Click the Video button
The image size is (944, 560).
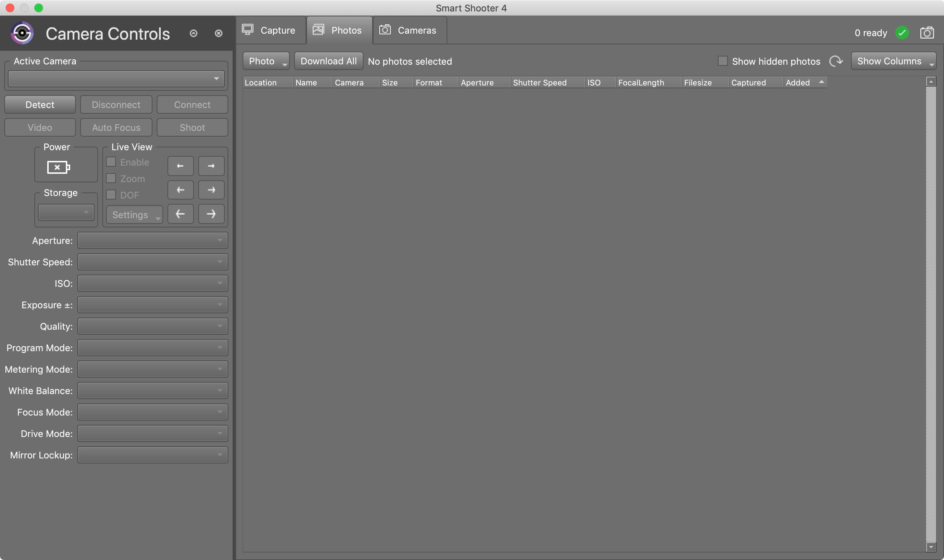point(40,128)
